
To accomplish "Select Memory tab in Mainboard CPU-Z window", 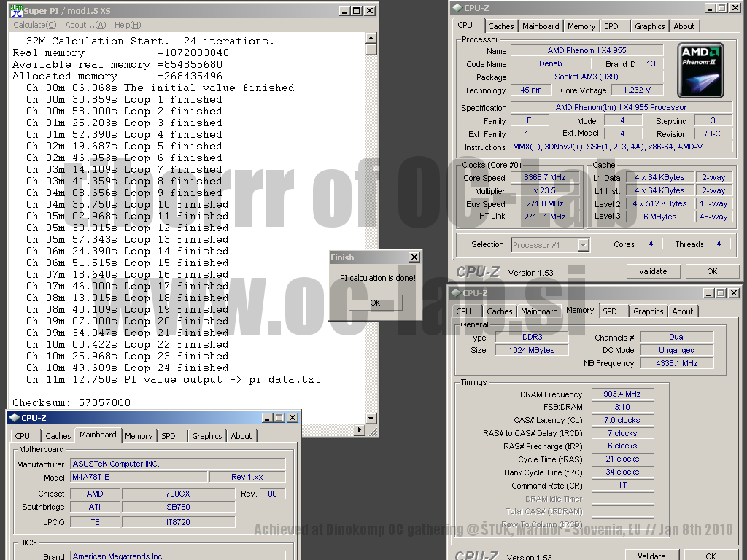I will point(139,436).
